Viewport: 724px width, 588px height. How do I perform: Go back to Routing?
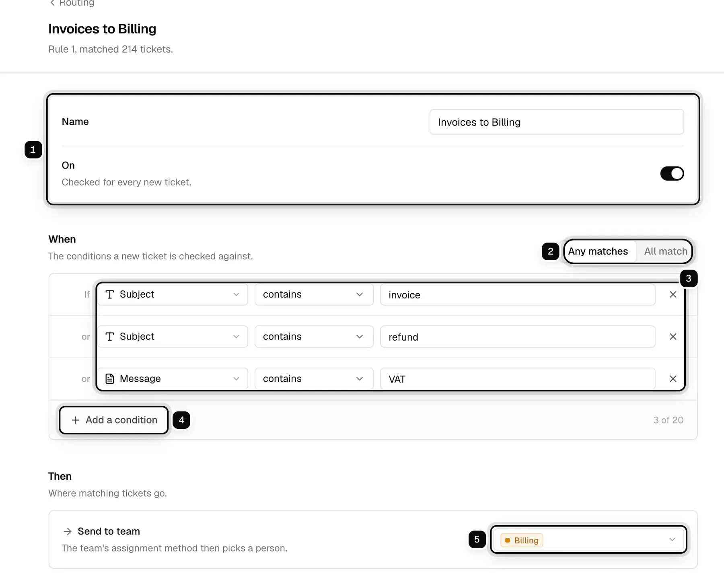coord(72,3)
